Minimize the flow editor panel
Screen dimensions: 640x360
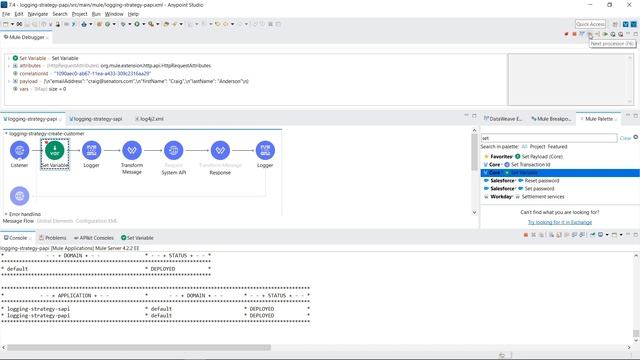tap(466, 116)
